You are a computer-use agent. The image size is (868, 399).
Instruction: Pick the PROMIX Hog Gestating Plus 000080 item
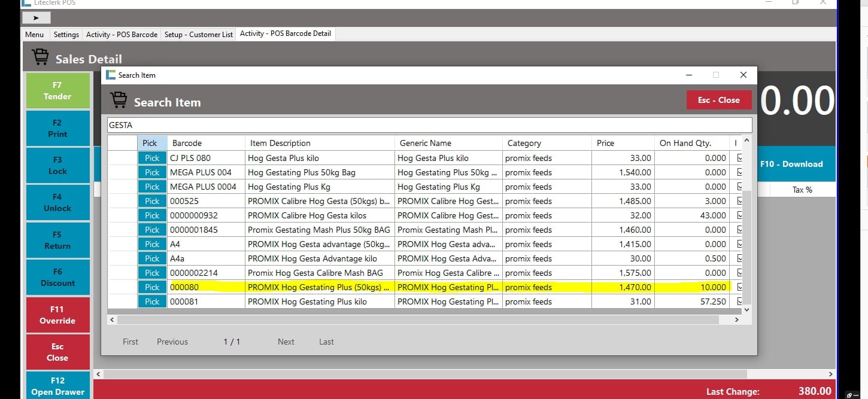[152, 287]
